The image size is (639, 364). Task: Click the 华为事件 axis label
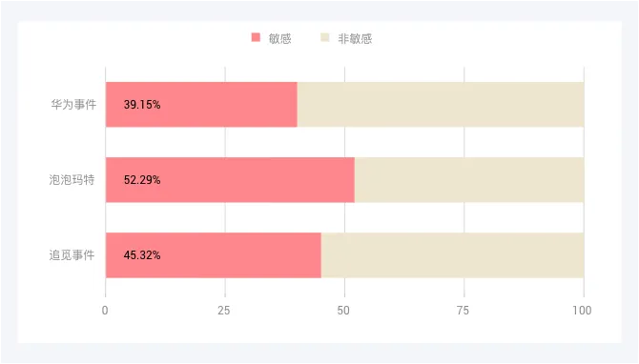pos(73,105)
